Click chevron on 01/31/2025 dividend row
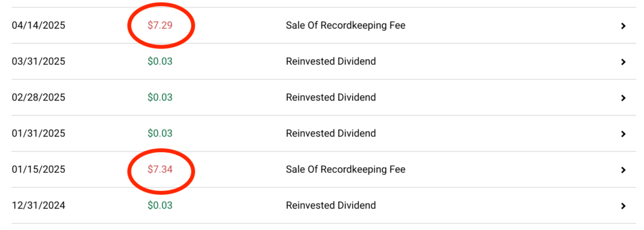 623,134
